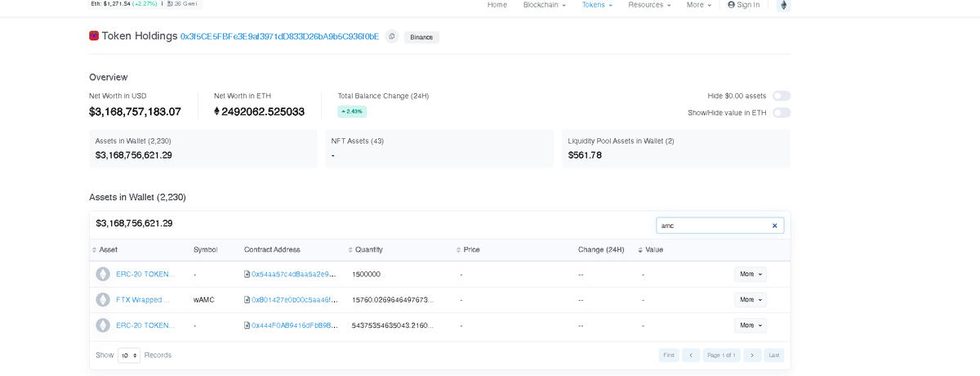
Task: Toggle Show/Hide value in ETH switch
Action: [x=782, y=113]
